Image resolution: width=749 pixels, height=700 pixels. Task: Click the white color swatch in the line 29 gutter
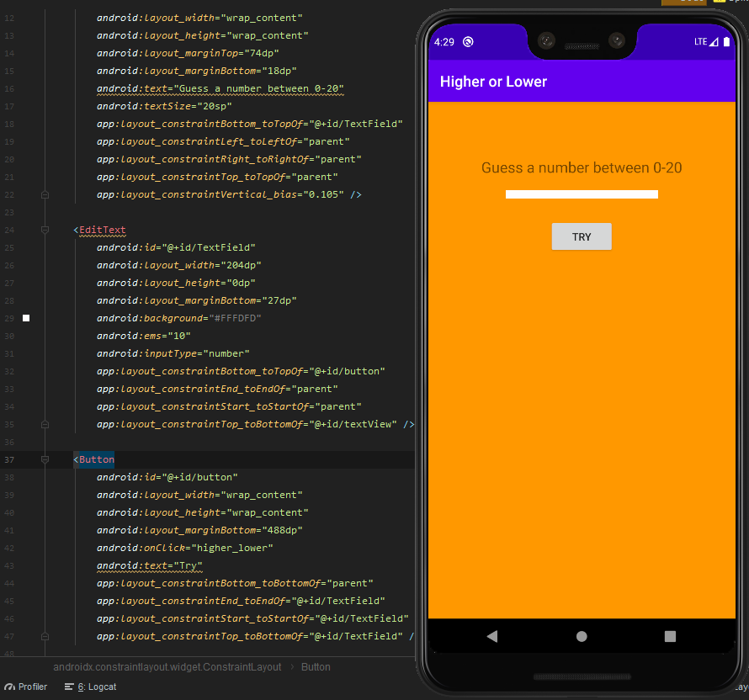[26, 318]
